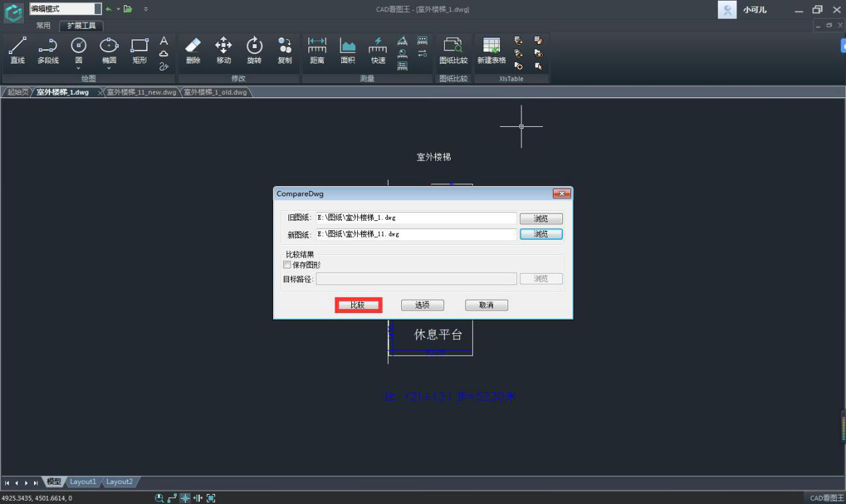Image resolution: width=846 pixels, height=504 pixels.
Task: Activate the 删除 eraser tool
Action: [192, 51]
